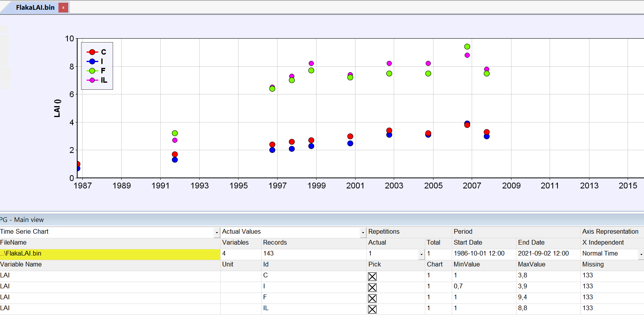This screenshot has height=316, width=644.
Task: Uncheck Pick box for LAI I row
Action: pos(372,288)
